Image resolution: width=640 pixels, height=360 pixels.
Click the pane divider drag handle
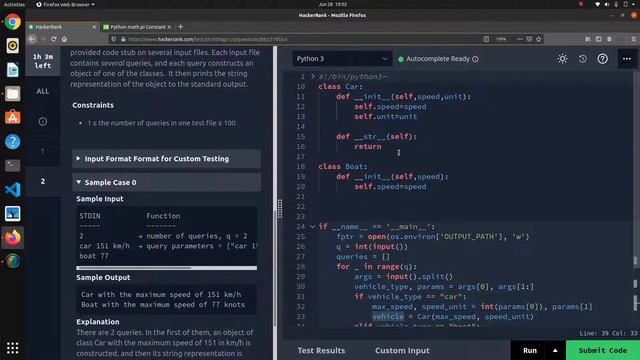(x=280, y=209)
